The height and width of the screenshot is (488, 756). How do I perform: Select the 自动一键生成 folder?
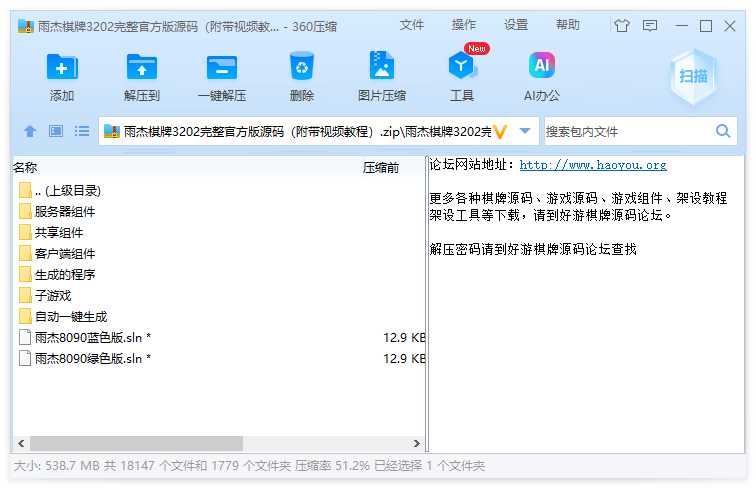[71, 316]
